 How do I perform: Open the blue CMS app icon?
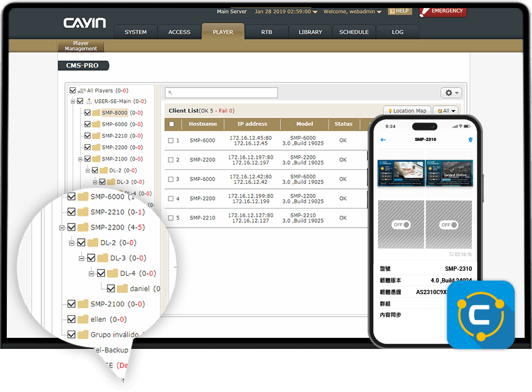(481, 314)
